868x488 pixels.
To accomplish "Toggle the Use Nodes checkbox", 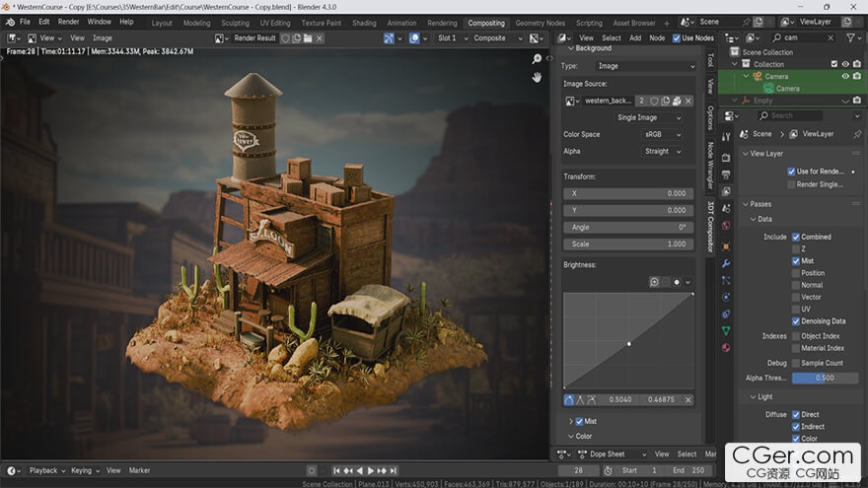I will point(676,38).
